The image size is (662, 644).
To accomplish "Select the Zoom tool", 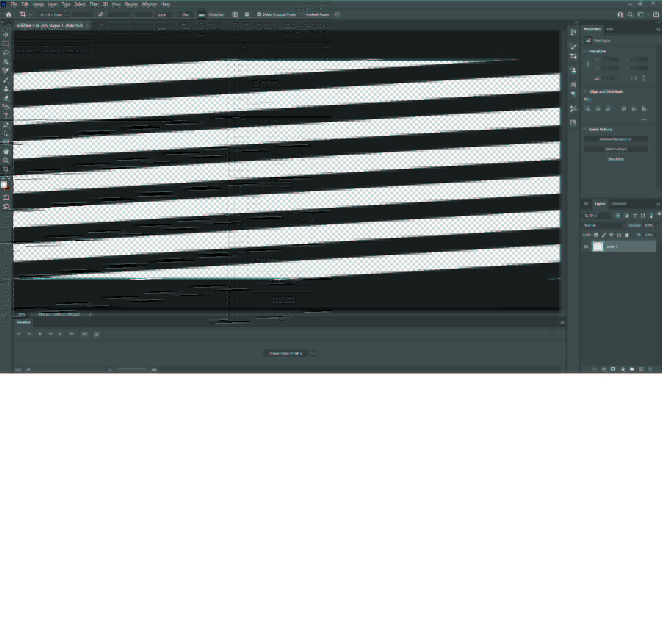I will click(6, 160).
